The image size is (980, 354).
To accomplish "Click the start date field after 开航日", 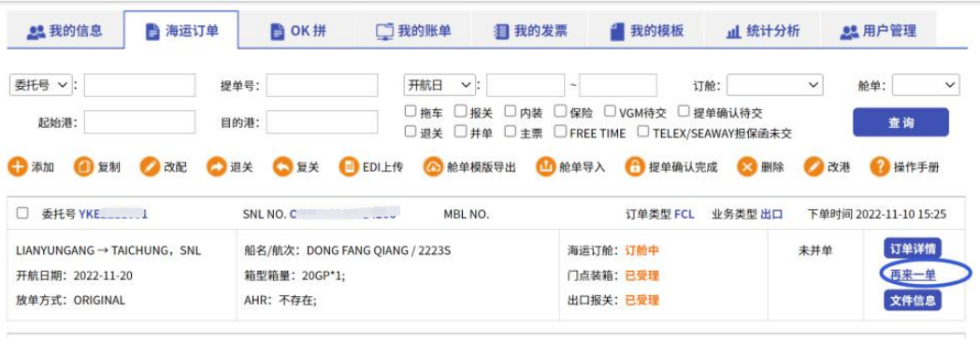I will (x=526, y=85).
